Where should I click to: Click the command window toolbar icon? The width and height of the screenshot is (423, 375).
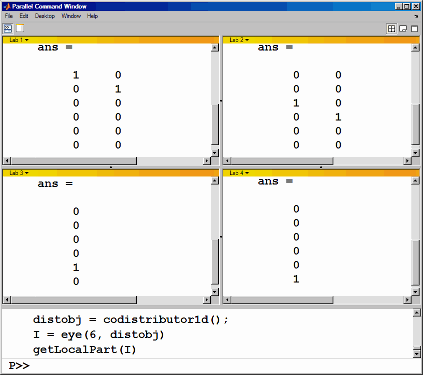click(x=8, y=28)
